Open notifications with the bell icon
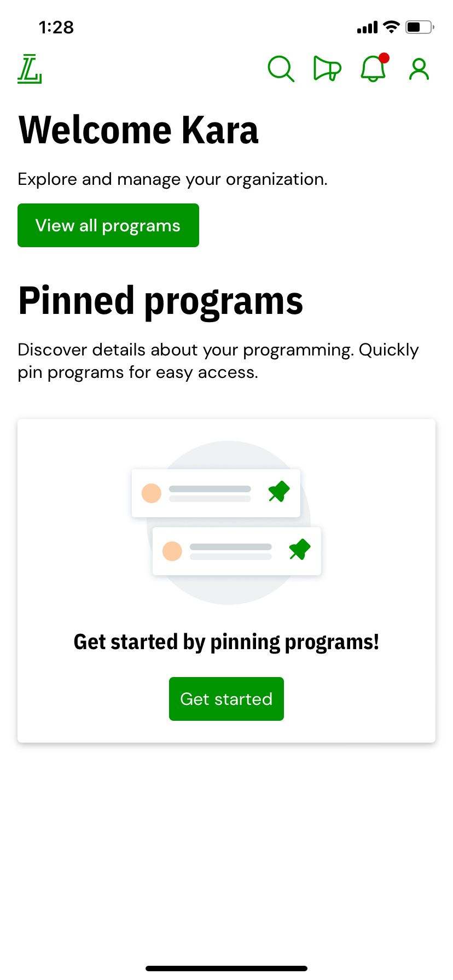This screenshot has height=980, width=453. [373, 70]
